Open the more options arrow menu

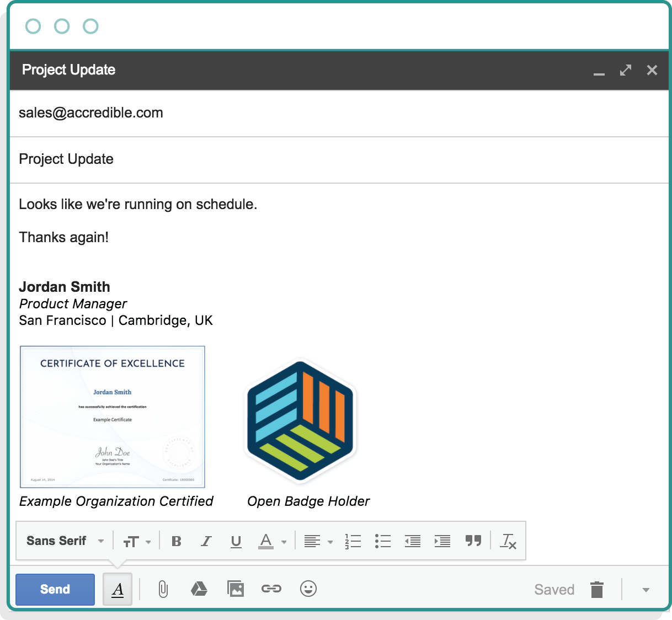pos(644,589)
